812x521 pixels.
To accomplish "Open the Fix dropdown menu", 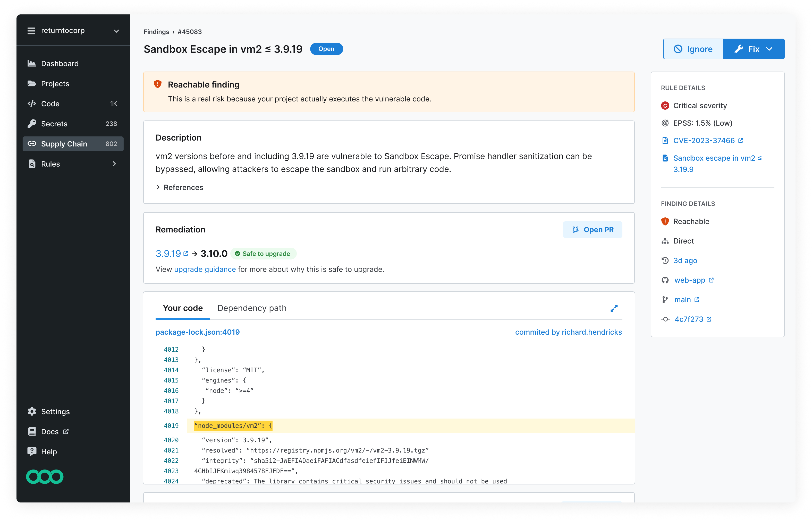I will 769,49.
